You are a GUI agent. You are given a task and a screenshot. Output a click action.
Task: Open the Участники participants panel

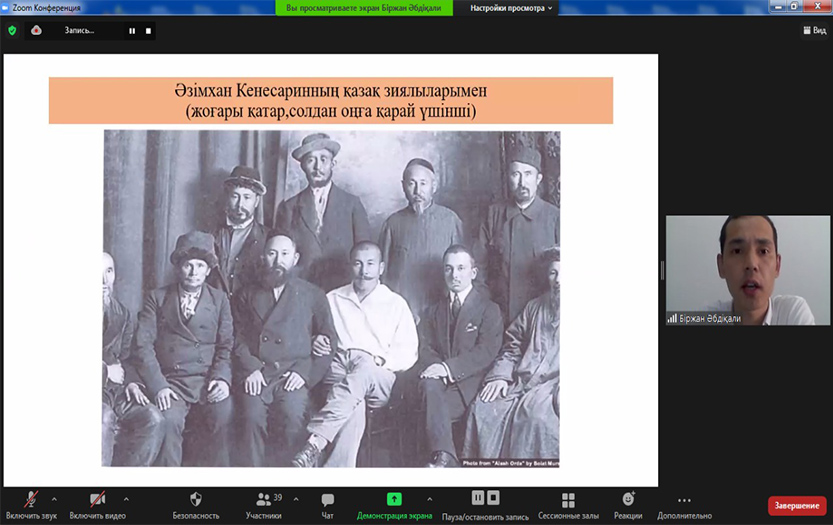263,500
